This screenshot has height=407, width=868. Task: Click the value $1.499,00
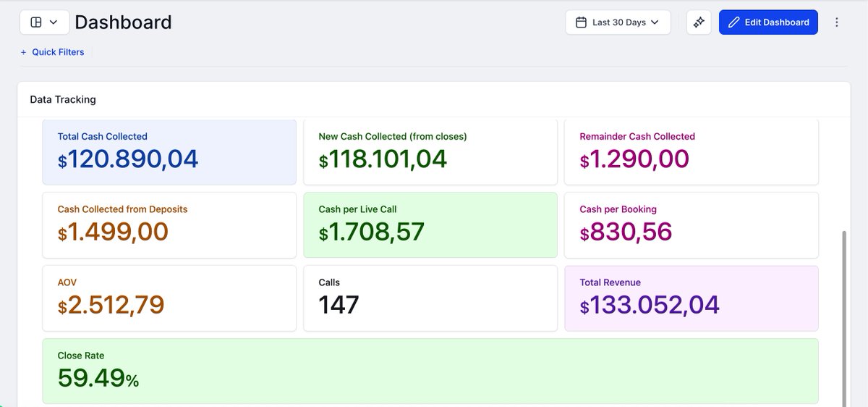pos(113,232)
